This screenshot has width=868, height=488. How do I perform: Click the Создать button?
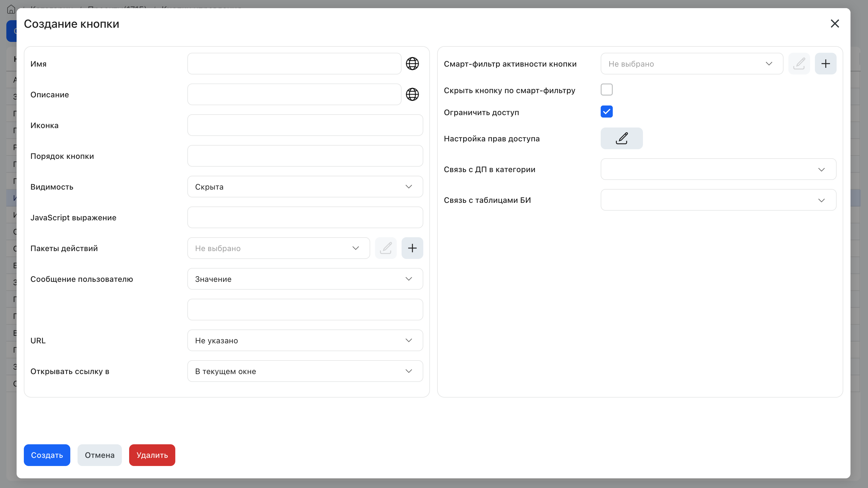[x=47, y=455]
